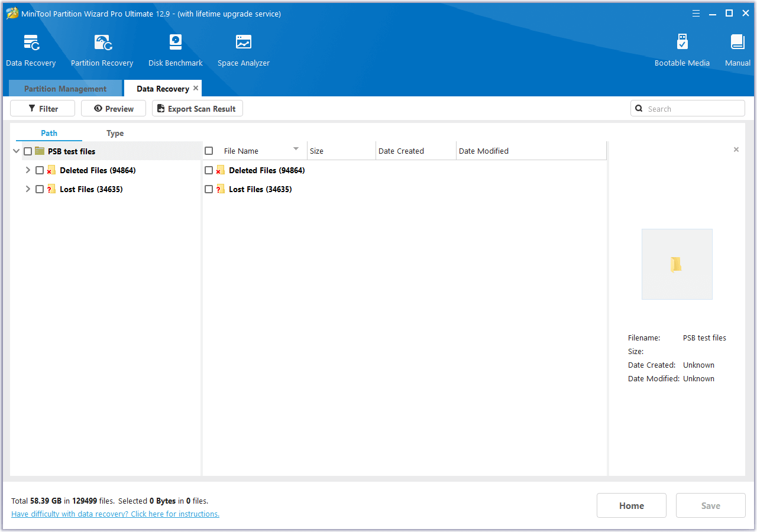This screenshot has width=757, height=532.
Task: Check the Lost Files checkbox in the tree
Action: coord(40,189)
